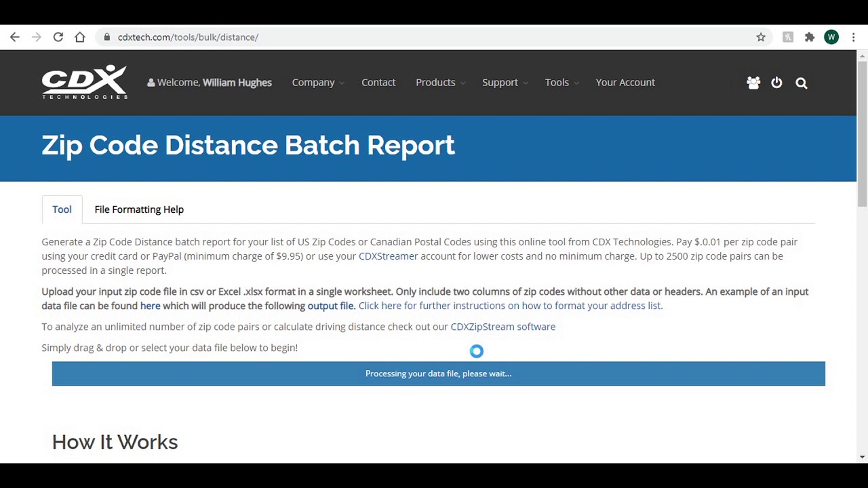Open the browser extensions puzzle icon

810,37
